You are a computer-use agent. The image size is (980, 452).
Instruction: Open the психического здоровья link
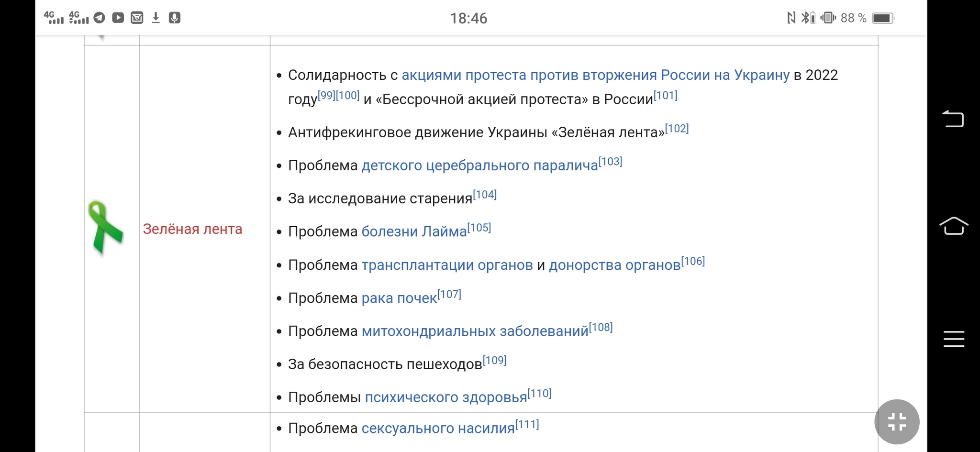[x=446, y=397]
